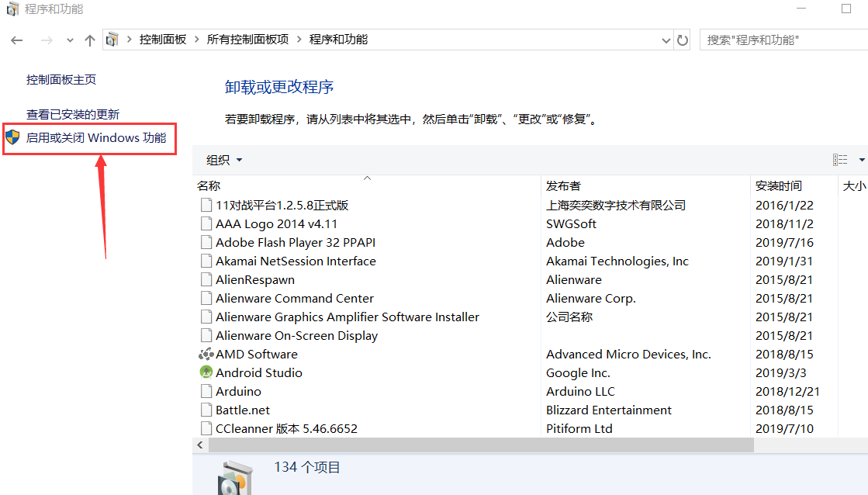Click publisher Akamai Technologies, Inc

617,261
